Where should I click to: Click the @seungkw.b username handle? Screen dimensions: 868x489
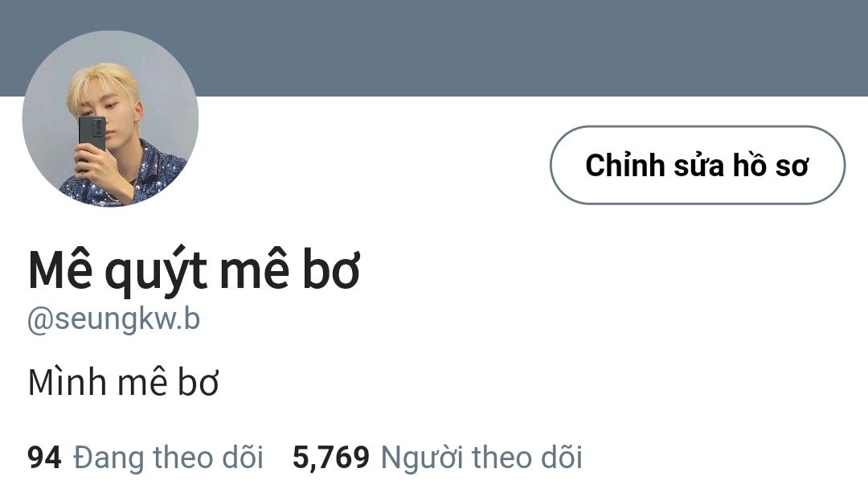[113, 319]
